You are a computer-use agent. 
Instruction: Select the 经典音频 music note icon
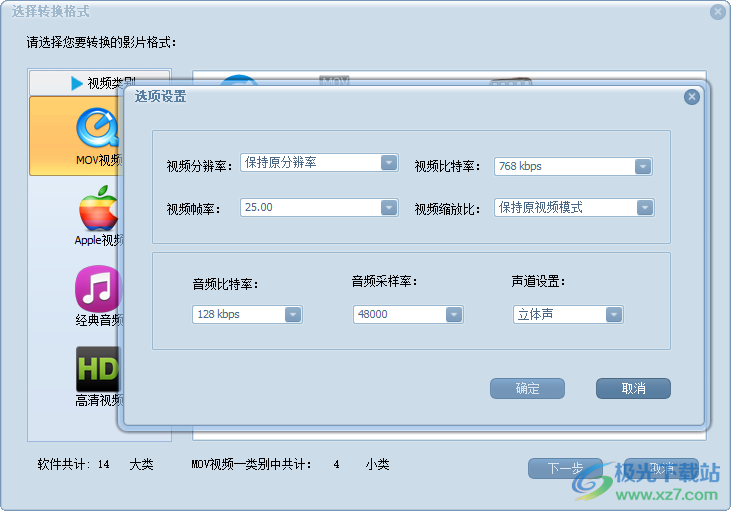97,289
